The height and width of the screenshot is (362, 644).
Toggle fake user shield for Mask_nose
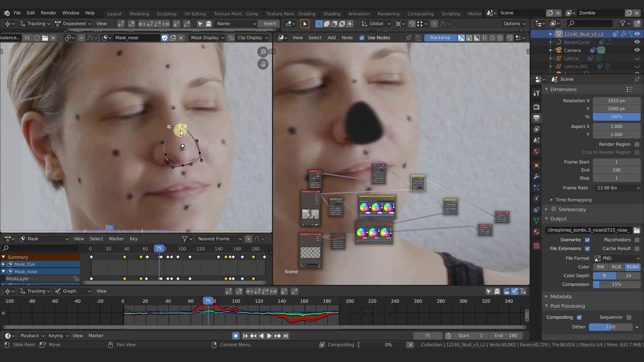tap(165, 38)
